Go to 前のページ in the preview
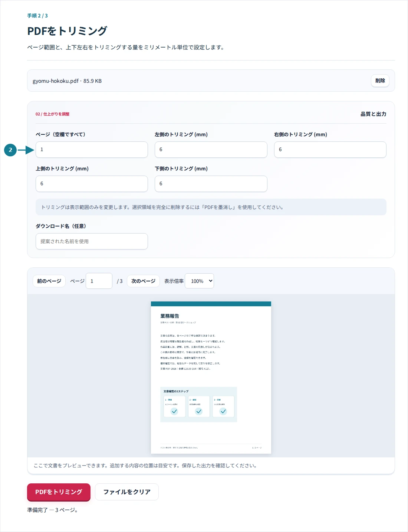 tap(49, 281)
